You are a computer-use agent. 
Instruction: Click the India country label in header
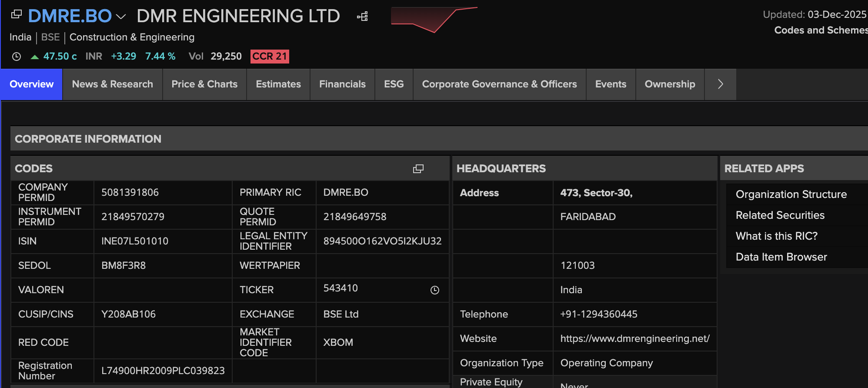point(20,37)
